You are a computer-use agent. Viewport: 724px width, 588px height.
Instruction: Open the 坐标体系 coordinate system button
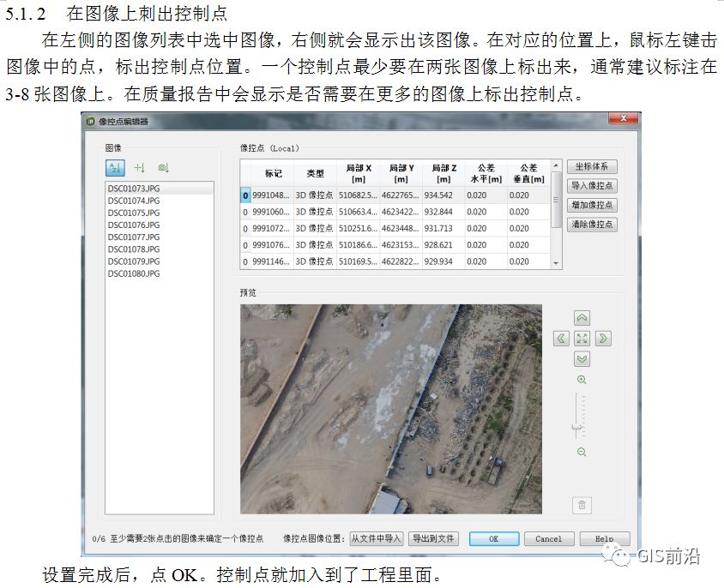pyautogui.click(x=592, y=166)
